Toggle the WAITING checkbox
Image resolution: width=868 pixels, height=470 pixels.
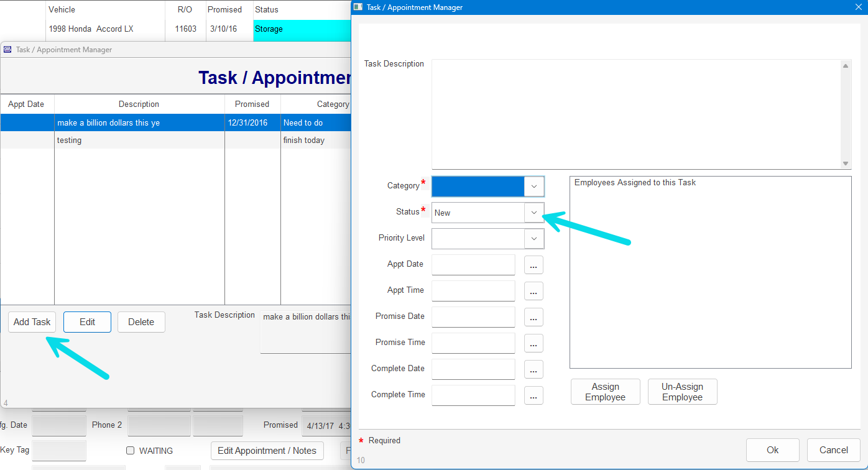coord(131,451)
